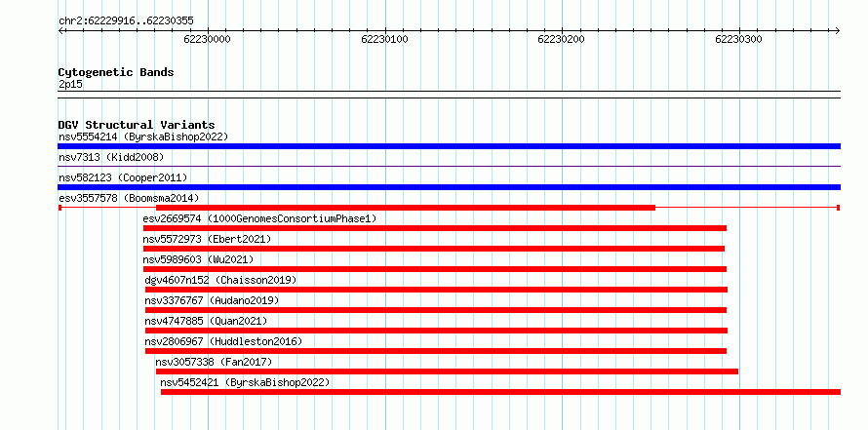Click the chr2:62229916..62230355 region label

pos(126,21)
